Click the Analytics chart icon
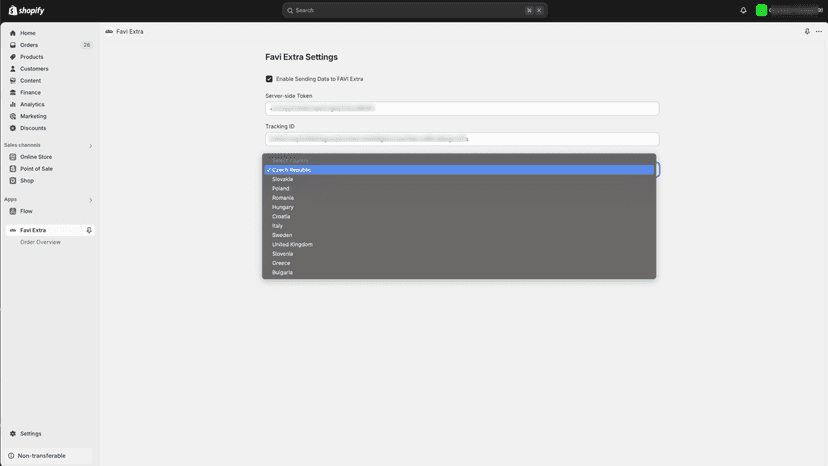Viewport: 828px width, 466px height. [13, 104]
